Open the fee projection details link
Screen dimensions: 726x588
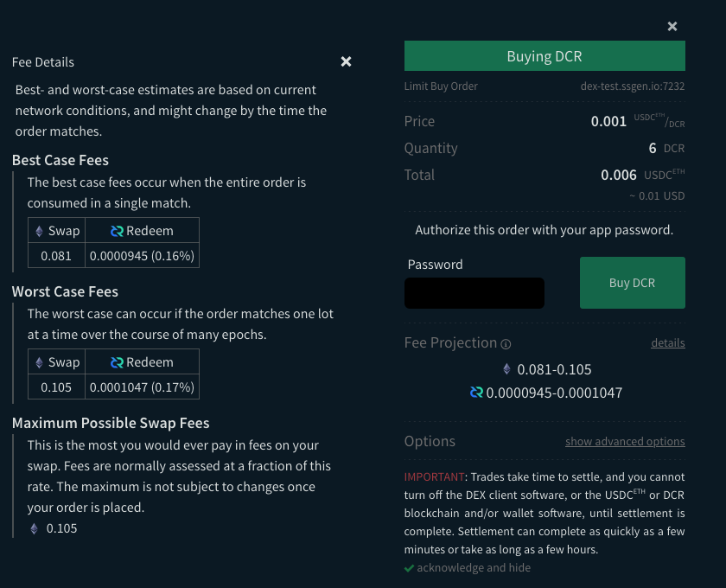click(x=667, y=343)
